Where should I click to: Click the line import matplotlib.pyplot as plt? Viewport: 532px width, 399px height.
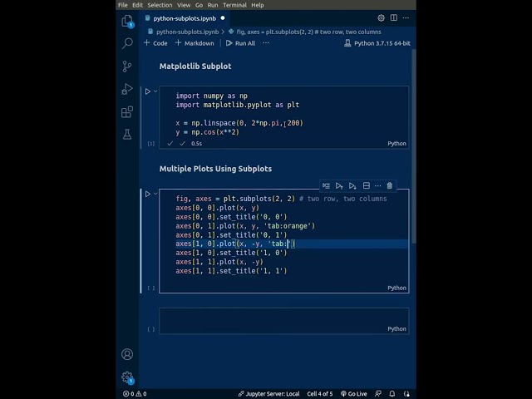[238, 105]
